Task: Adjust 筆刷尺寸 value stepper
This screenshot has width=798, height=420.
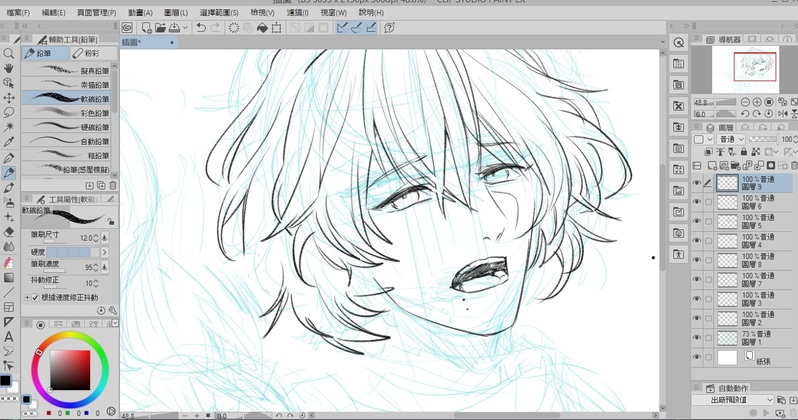Action: (x=96, y=238)
